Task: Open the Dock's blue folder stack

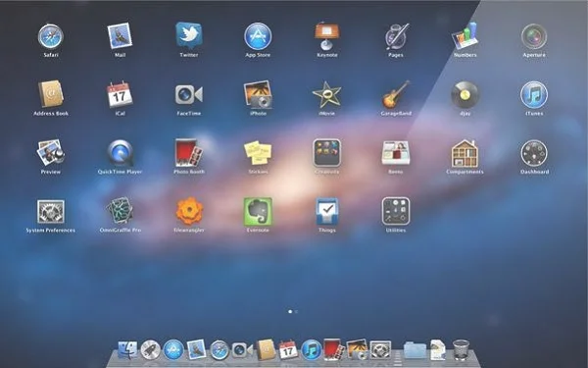Action: (x=415, y=350)
